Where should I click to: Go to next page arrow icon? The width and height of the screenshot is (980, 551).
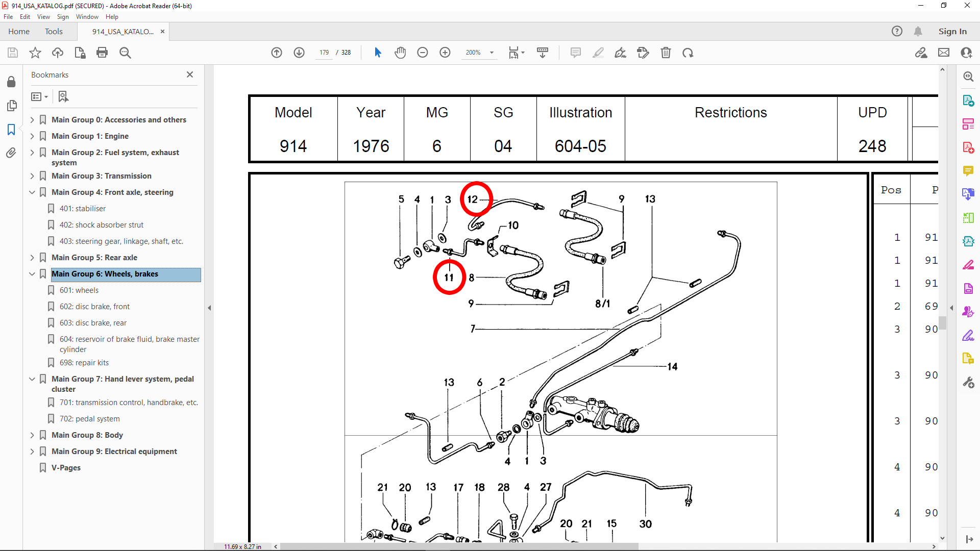(x=299, y=53)
